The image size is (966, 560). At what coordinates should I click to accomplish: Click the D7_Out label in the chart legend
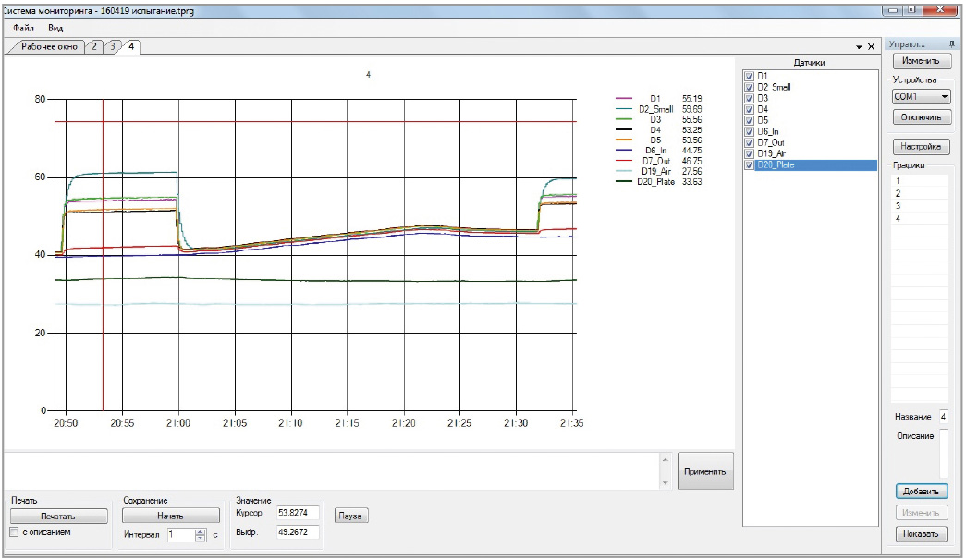pyautogui.click(x=656, y=161)
